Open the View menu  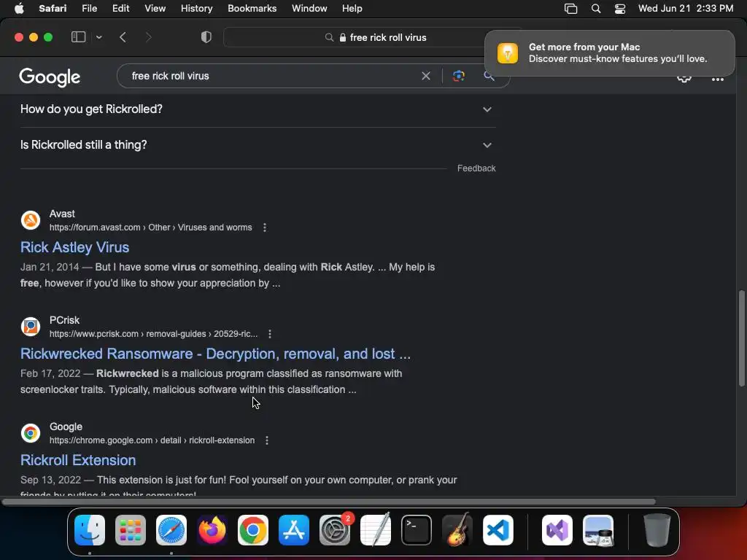[155, 9]
